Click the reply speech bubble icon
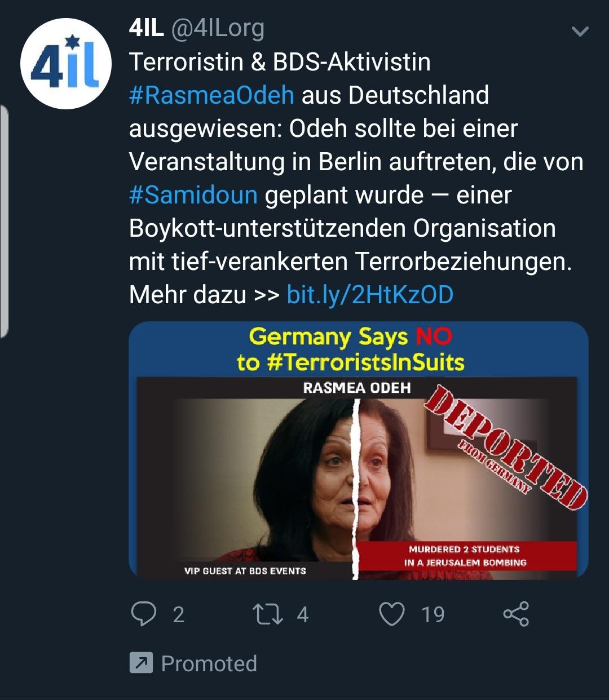This screenshot has width=609, height=700. (x=143, y=614)
